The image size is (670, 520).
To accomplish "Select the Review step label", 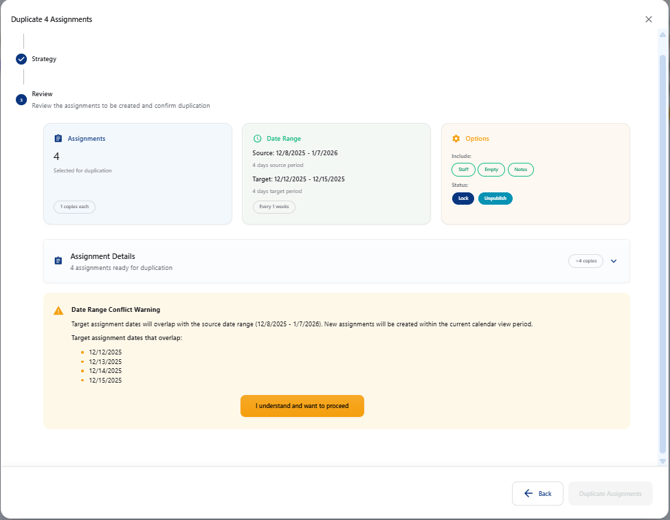I will tap(42, 94).
